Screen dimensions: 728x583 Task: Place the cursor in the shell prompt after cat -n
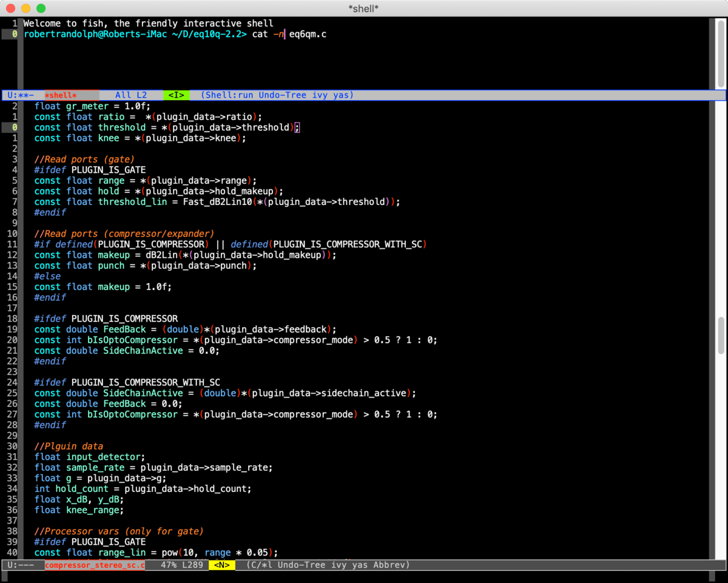point(285,34)
